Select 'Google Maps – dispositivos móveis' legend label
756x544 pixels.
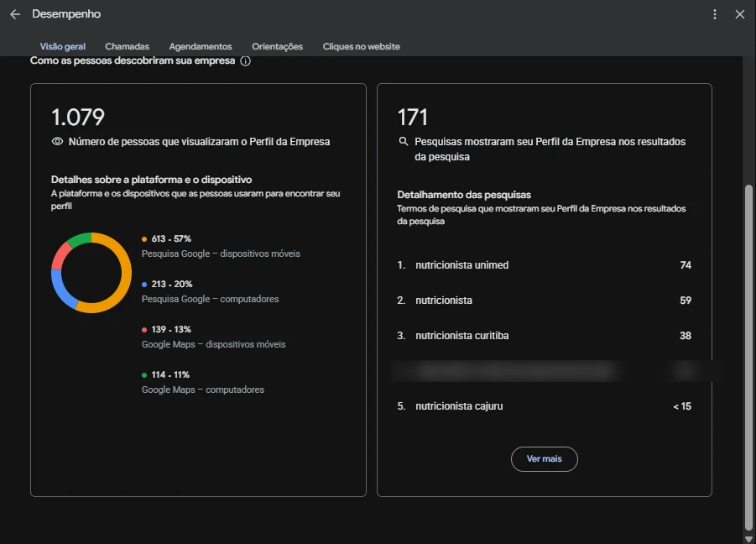coord(214,344)
